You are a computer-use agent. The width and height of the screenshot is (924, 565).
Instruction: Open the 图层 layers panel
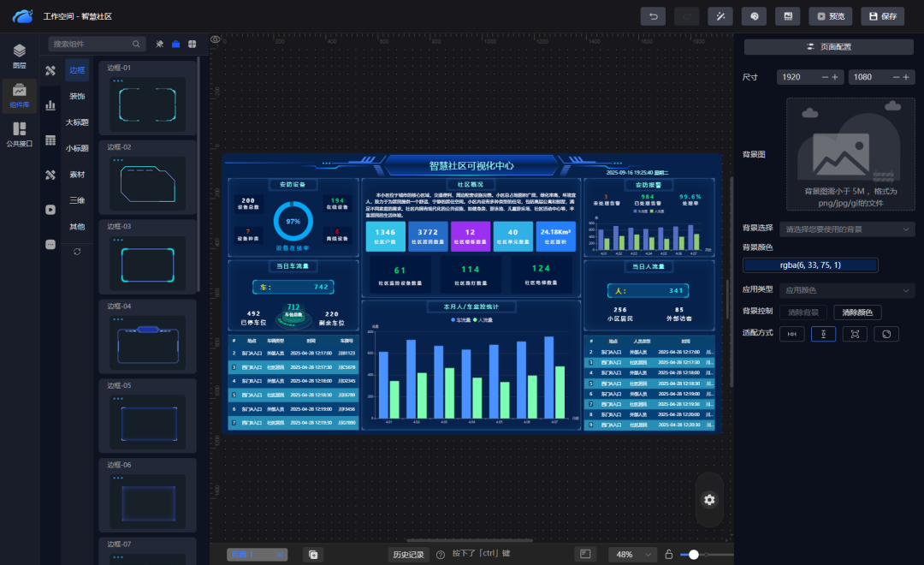(20, 56)
